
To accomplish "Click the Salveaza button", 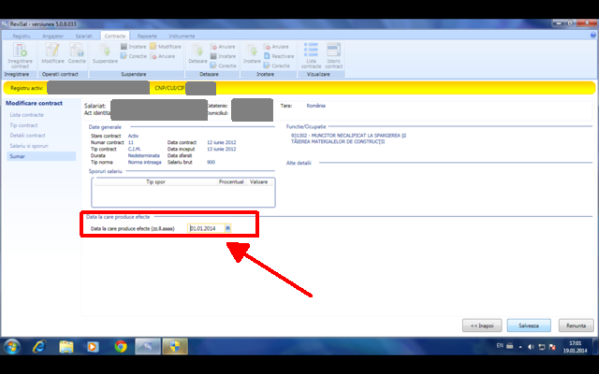I will coord(529,325).
